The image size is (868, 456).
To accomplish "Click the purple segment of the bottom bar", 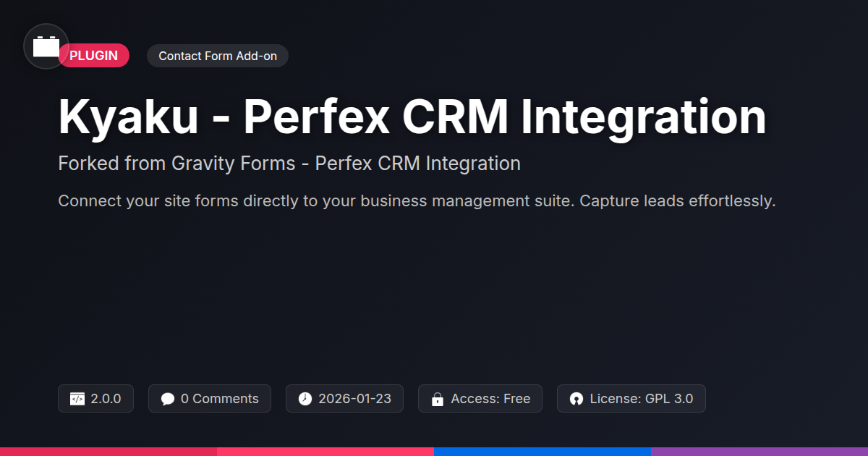I will coord(759,452).
